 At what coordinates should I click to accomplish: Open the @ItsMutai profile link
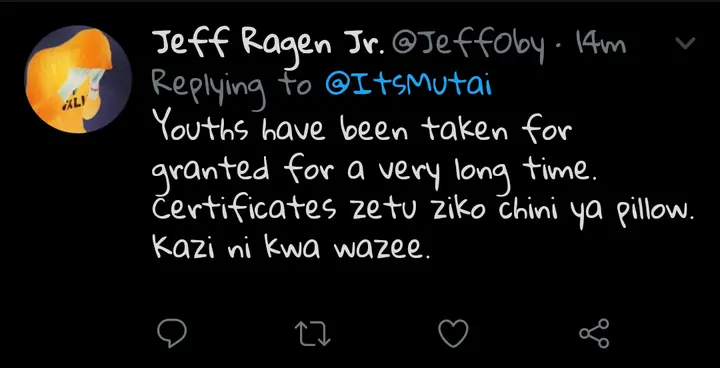point(408,85)
